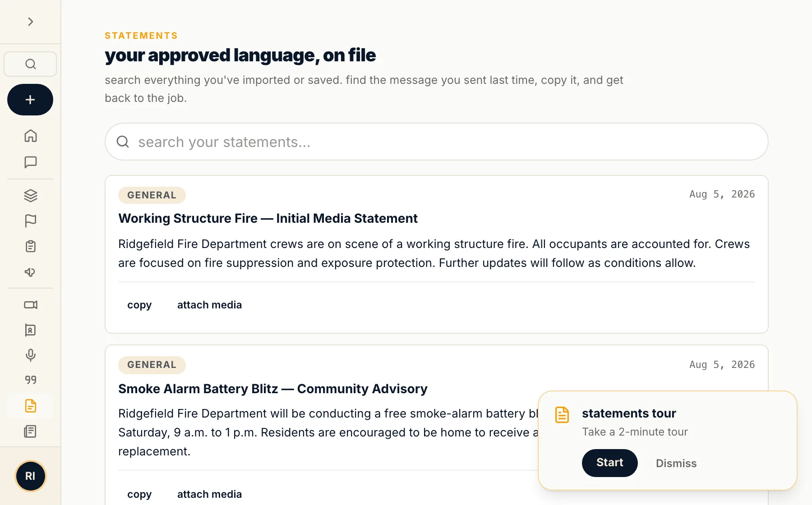Open the newspaper icon in sidebar

[30, 432]
